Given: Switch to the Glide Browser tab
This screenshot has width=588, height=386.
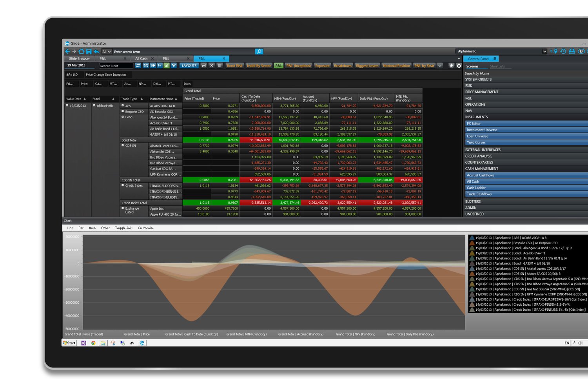Looking at the screenshot, I should pos(79,59).
